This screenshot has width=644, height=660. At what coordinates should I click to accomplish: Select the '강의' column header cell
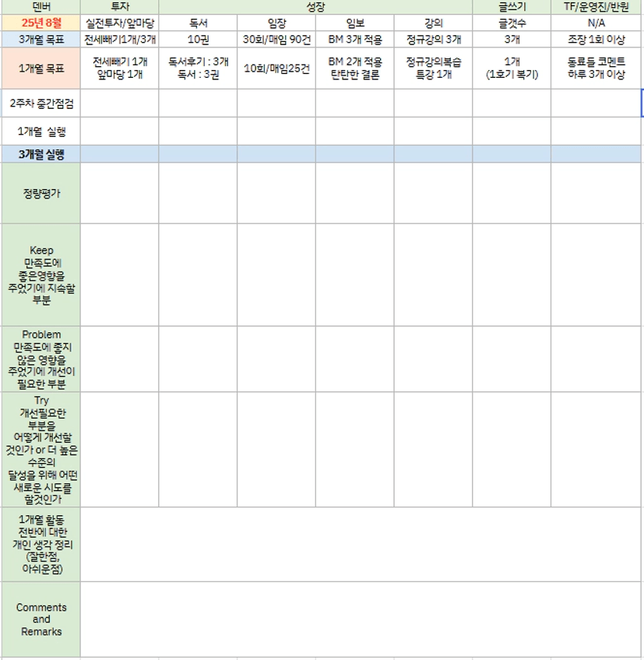click(433, 23)
